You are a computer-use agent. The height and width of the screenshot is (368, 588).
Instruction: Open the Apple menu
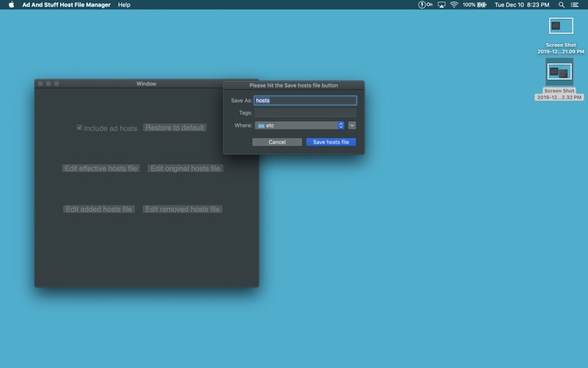tap(11, 5)
